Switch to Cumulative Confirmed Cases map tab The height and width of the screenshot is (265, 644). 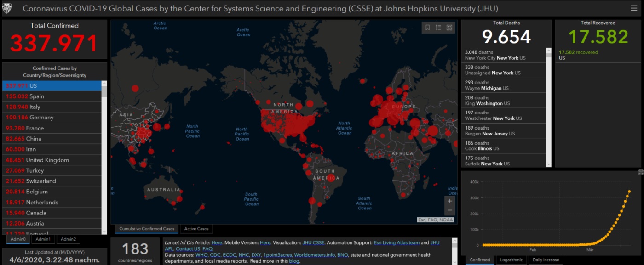[x=147, y=229]
